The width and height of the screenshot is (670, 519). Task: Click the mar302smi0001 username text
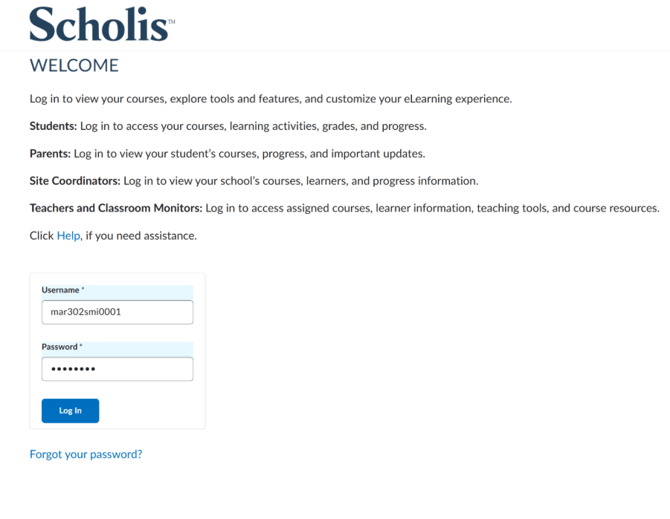pos(85,312)
